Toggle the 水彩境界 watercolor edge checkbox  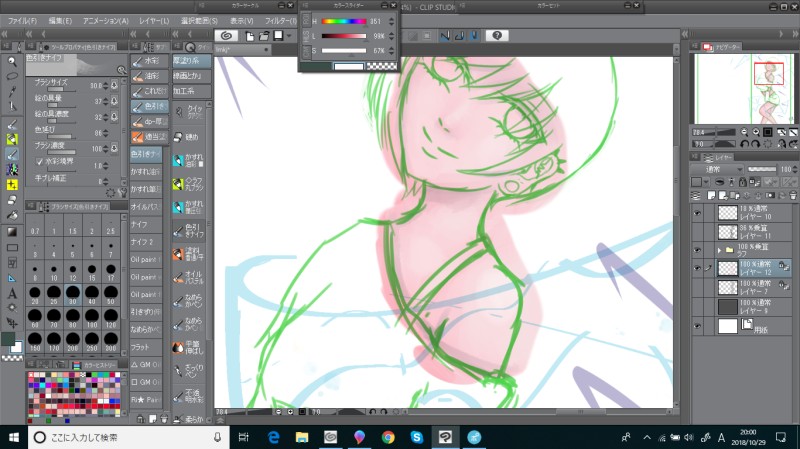click(39, 161)
